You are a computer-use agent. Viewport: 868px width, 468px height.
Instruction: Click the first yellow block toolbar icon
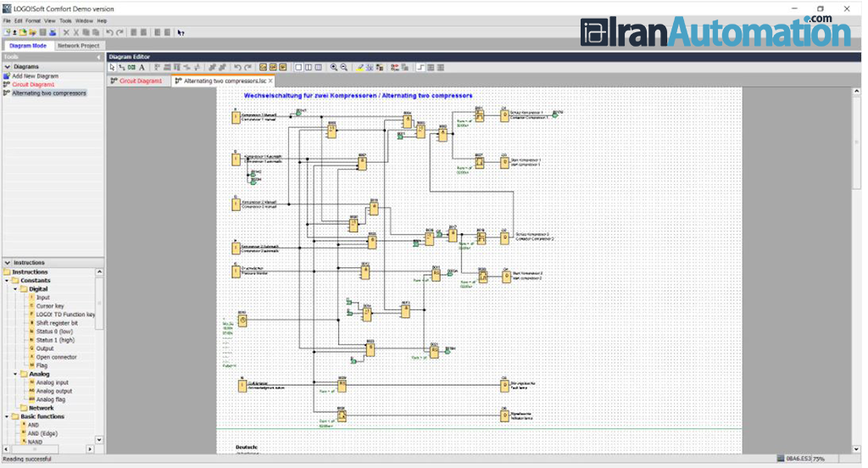tap(263, 68)
